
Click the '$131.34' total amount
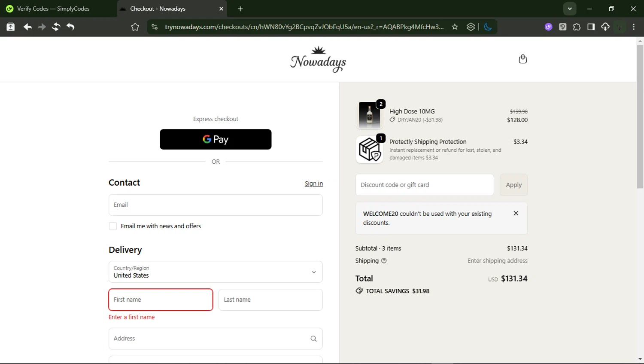pos(514,278)
